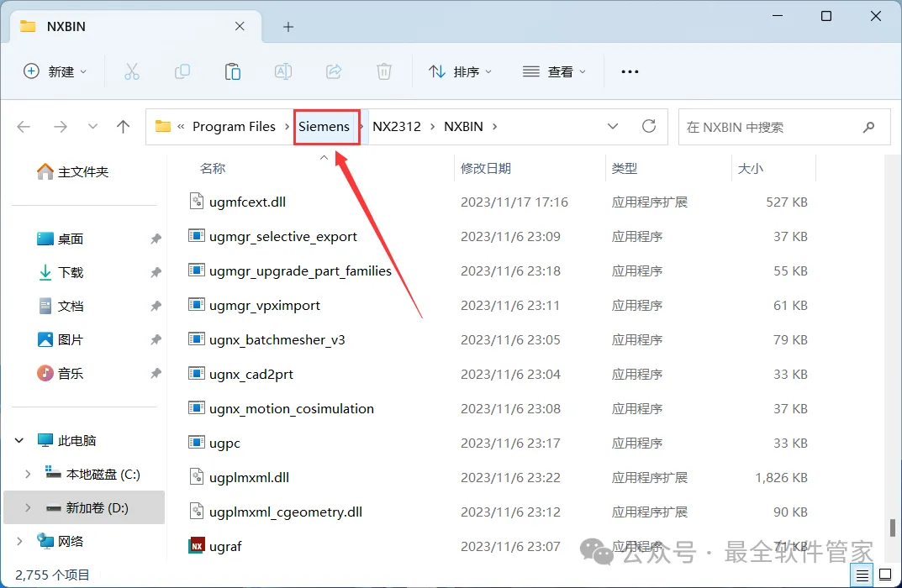This screenshot has height=588, width=902.
Task: Expand the 网络 Network node
Action: pyautogui.click(x=19, y=541)
